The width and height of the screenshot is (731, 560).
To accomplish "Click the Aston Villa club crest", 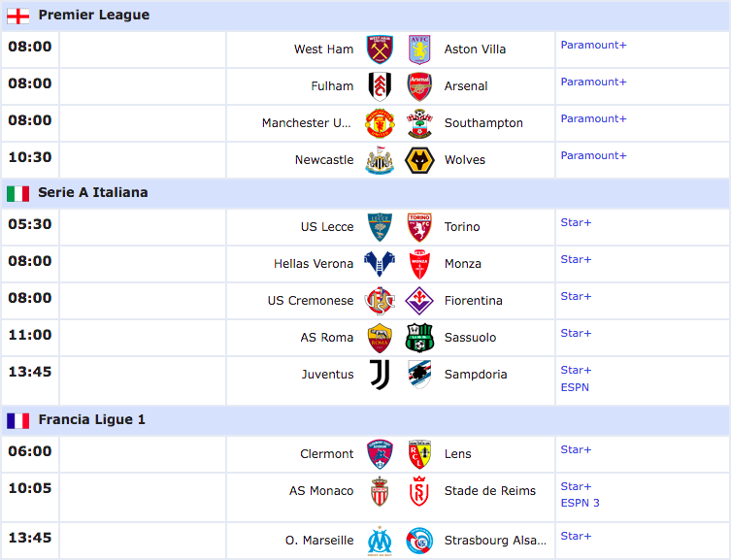I will point(419,49).
